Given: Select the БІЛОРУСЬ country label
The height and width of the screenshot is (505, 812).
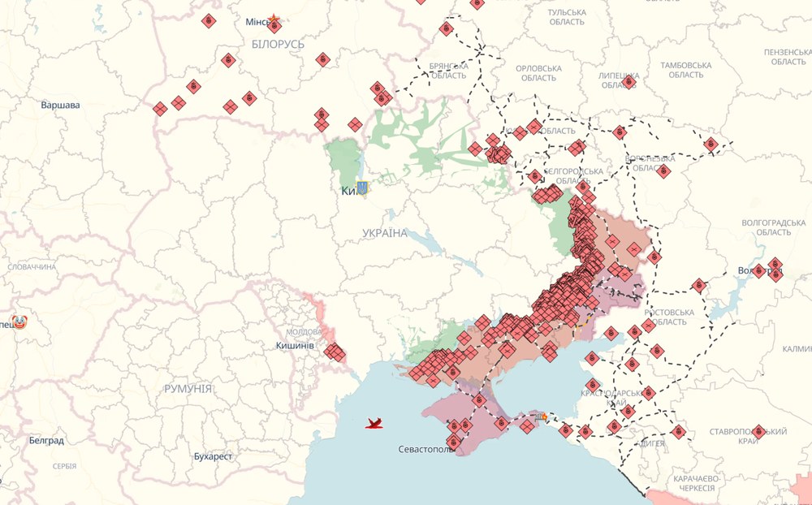Looking at the screenshot, I should [278, 44].
